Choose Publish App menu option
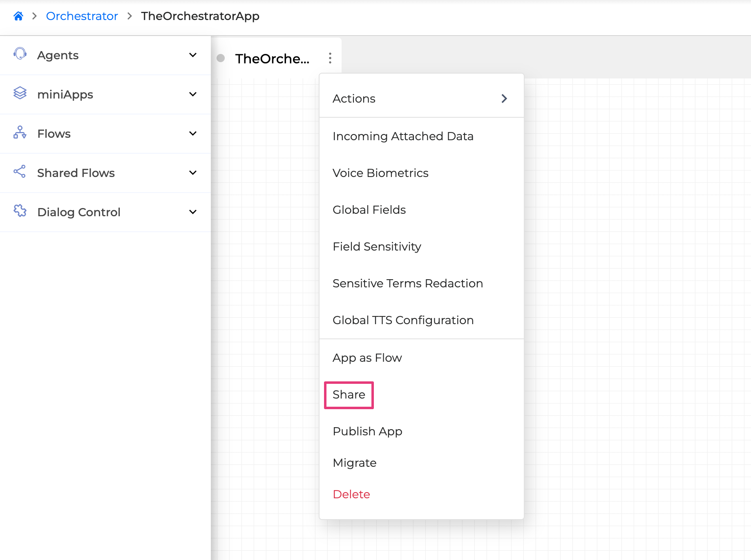 pos(367,431)
